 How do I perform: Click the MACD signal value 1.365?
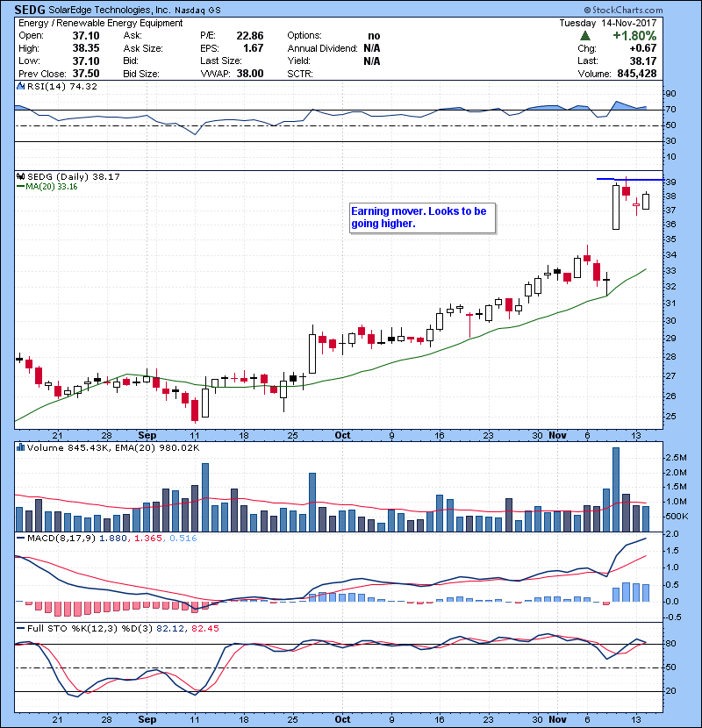[148, 539]
